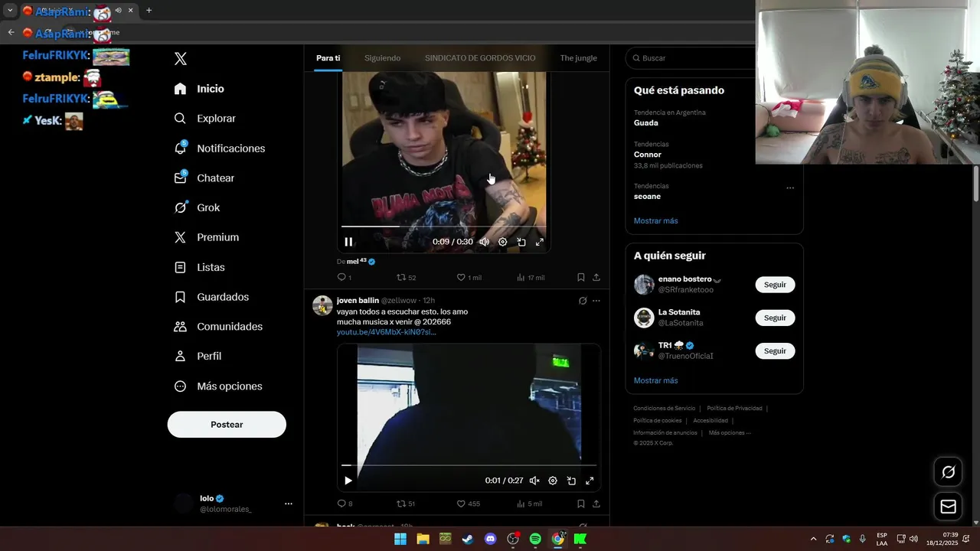Viewport: 980px width, 551px height.
Task: Open Política de Privacidad link
Action: click(734, 409)
